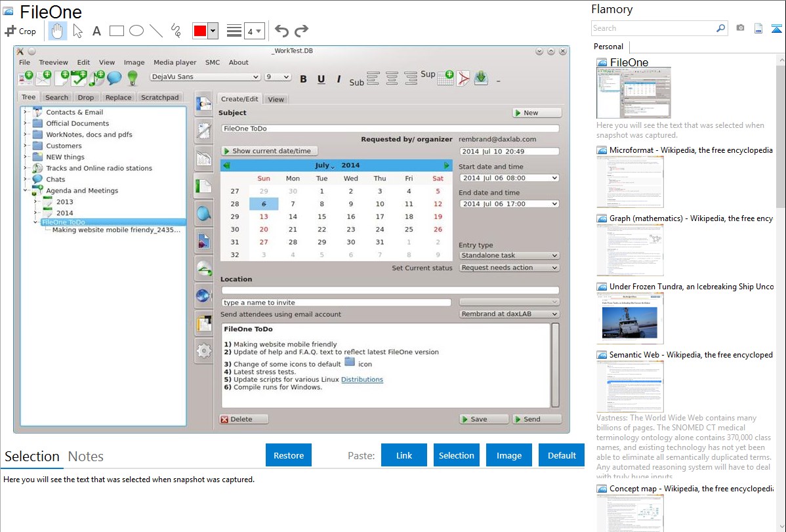Choose the text annotation tool
The width and height of the screenshot is (786, 532).
(96, 31)
